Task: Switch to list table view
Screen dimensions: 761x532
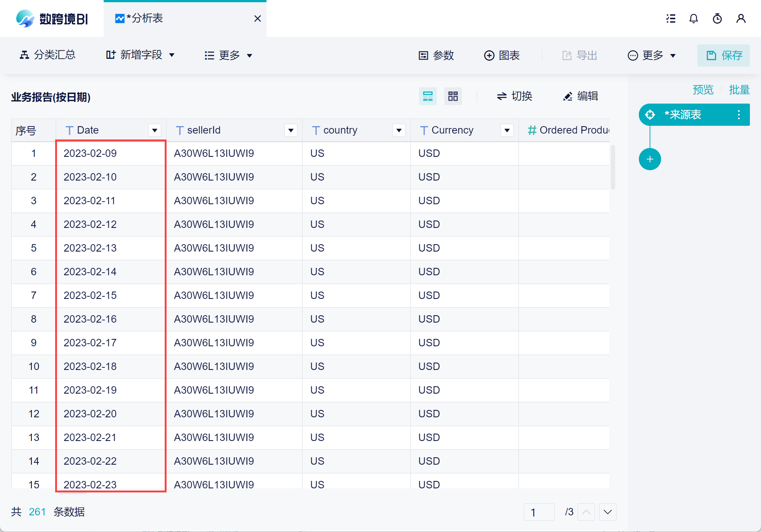Action: 428,96
